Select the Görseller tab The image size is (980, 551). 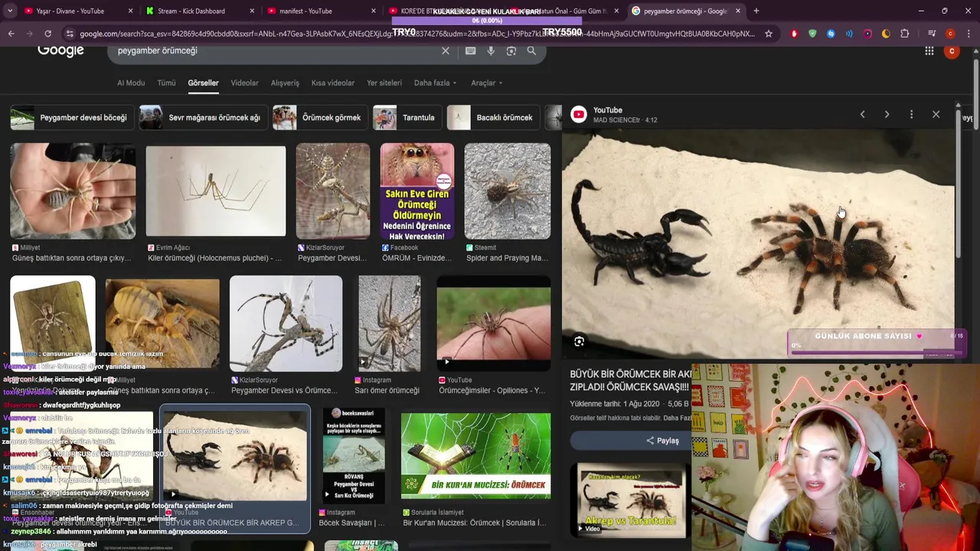tap(203, 83)
